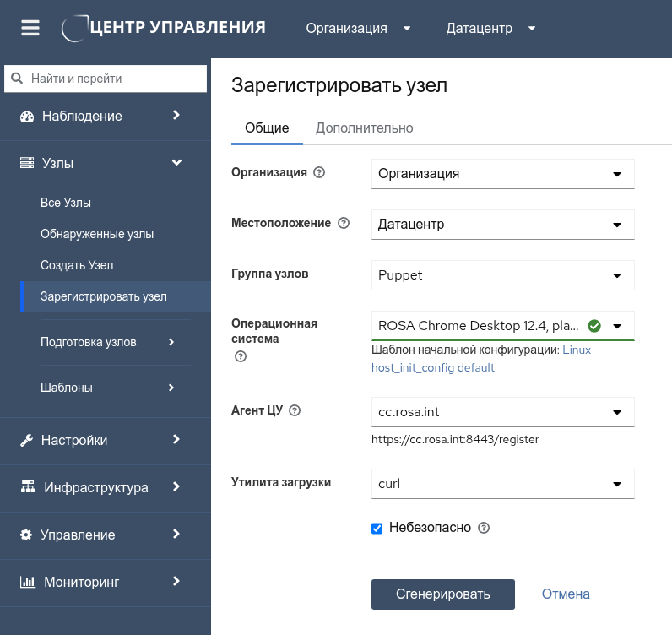672x635 pixels.
Task: Open the Операционная система dropdown
Action: click(502, 326)
